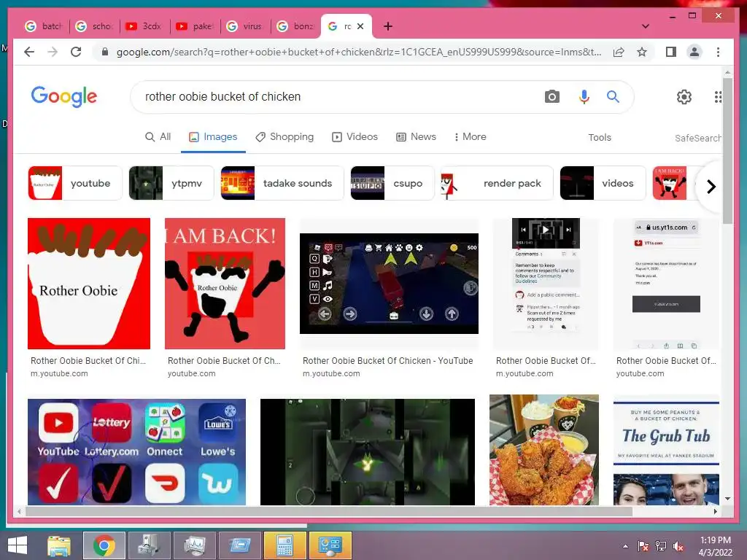Open the 'I AM BACK!' image result
Image resolution: width=747 pixels, height=560 pixels.
coord(225,284)
